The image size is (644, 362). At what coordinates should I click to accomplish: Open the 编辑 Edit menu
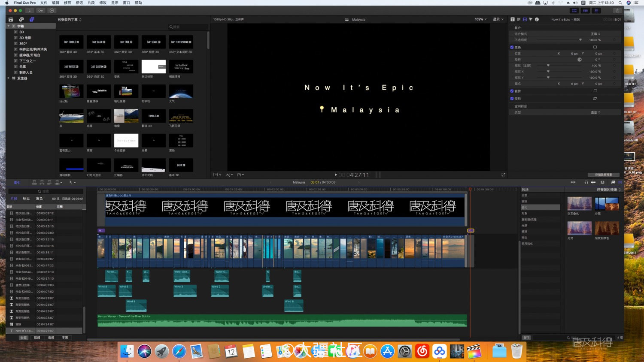click(x=55, y=3)
